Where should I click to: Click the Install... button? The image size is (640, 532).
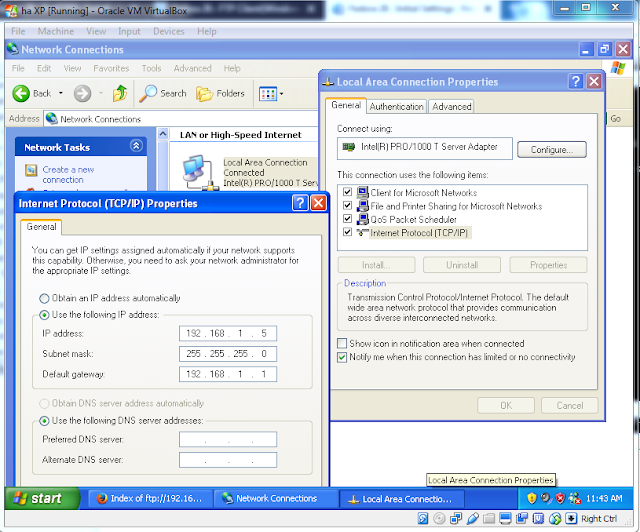click(x=376, y=265)
